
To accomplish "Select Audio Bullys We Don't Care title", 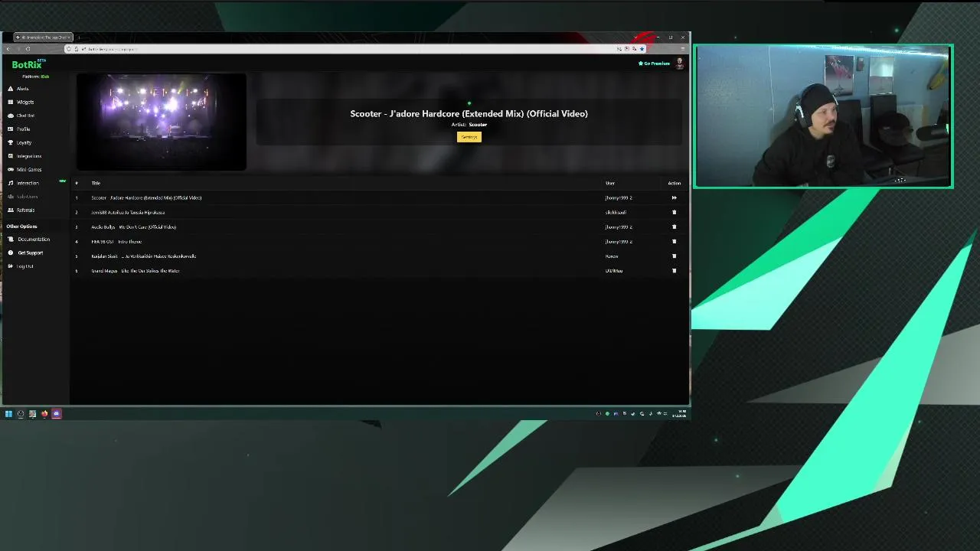I will coord(134,227).
